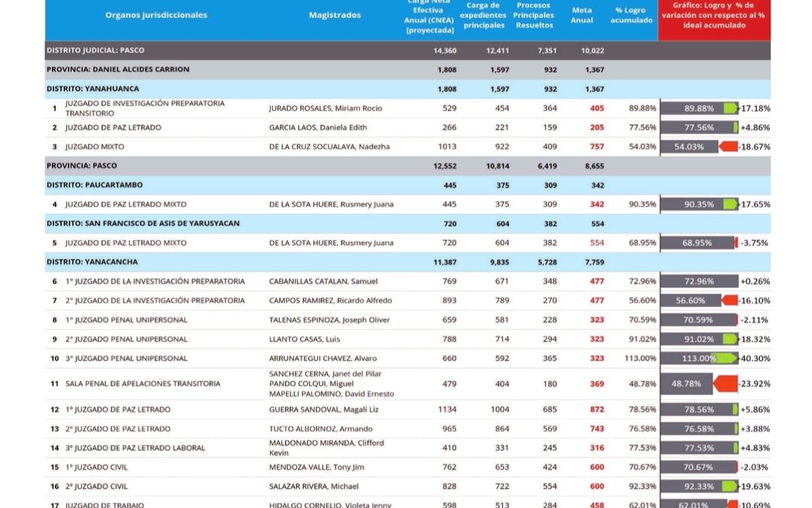Select magistrate "GARCIA LAOS, Daniela Edith"
This screenshot has width=812, height=508.
318,127
